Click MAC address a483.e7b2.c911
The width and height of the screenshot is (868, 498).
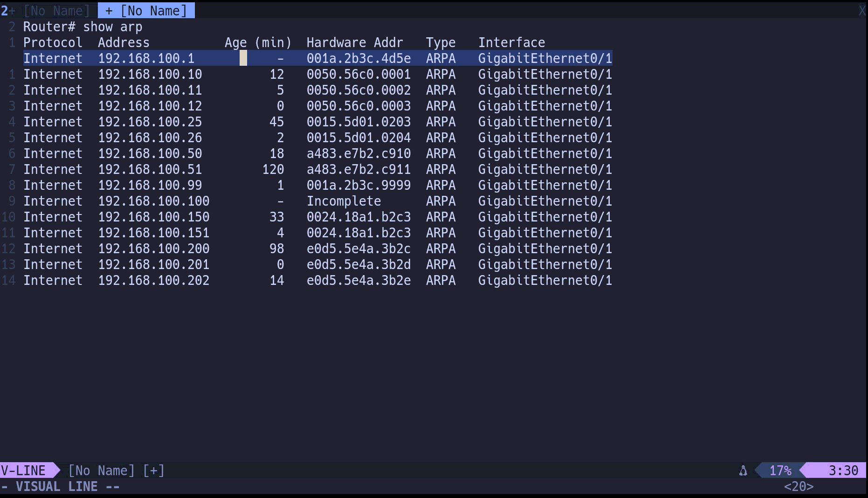358,169
